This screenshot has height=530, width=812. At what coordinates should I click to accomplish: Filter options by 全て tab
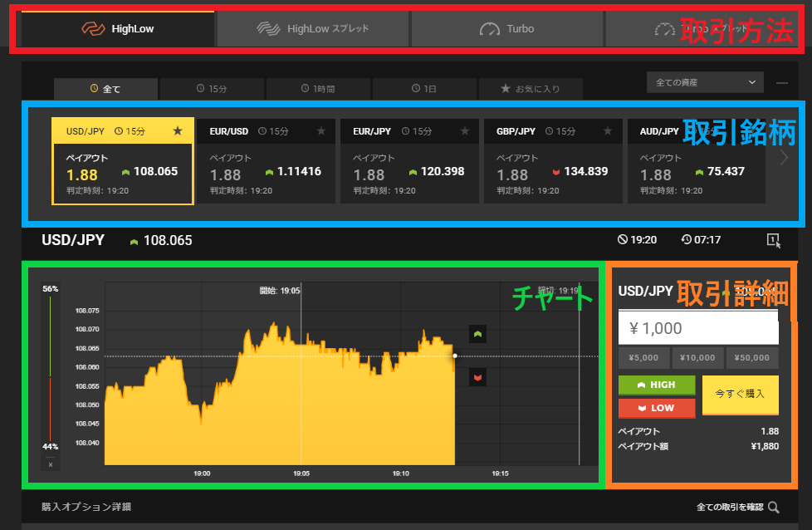click(105, 89)
